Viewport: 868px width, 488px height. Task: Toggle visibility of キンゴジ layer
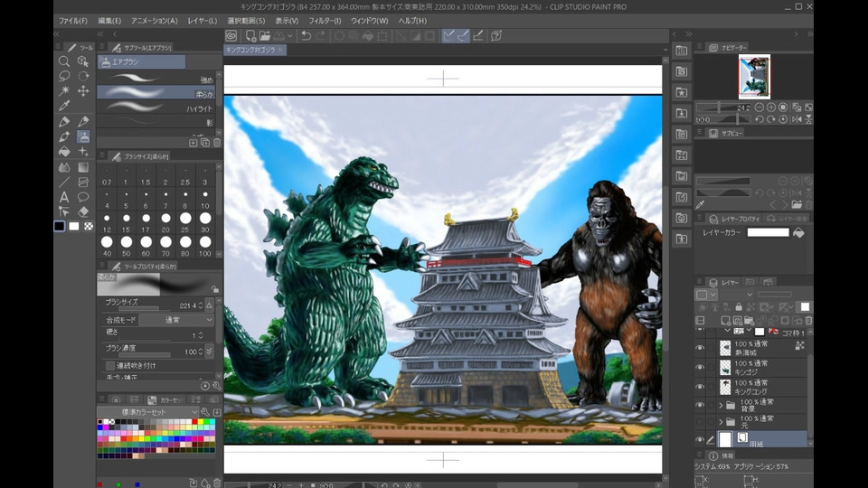(x=700, y=368)
